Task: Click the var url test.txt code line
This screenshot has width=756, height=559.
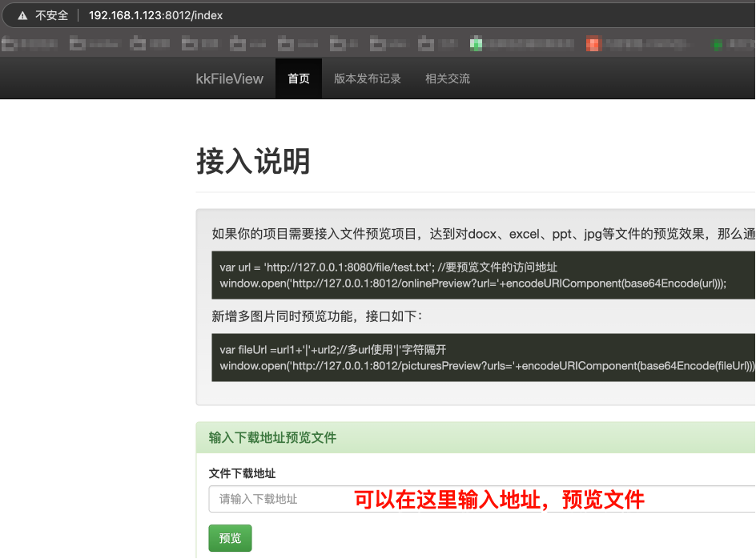Action: click(388, 267)
